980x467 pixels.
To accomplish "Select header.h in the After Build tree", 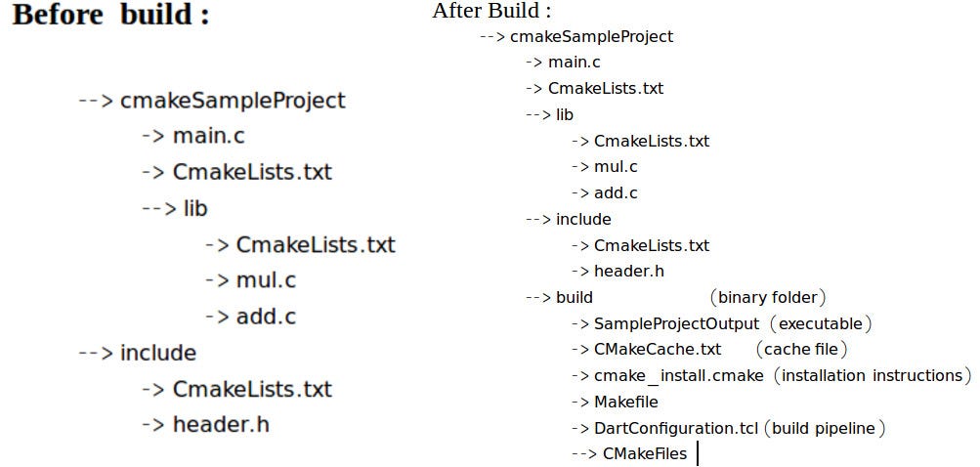I will (x=629, y=272).
